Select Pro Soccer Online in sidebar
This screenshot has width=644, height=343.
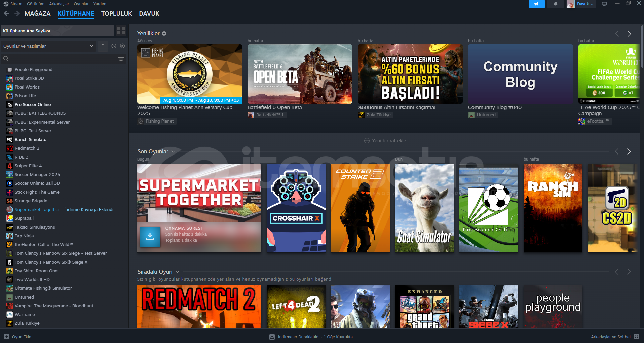pyautogui.click(x=33, y=104)
